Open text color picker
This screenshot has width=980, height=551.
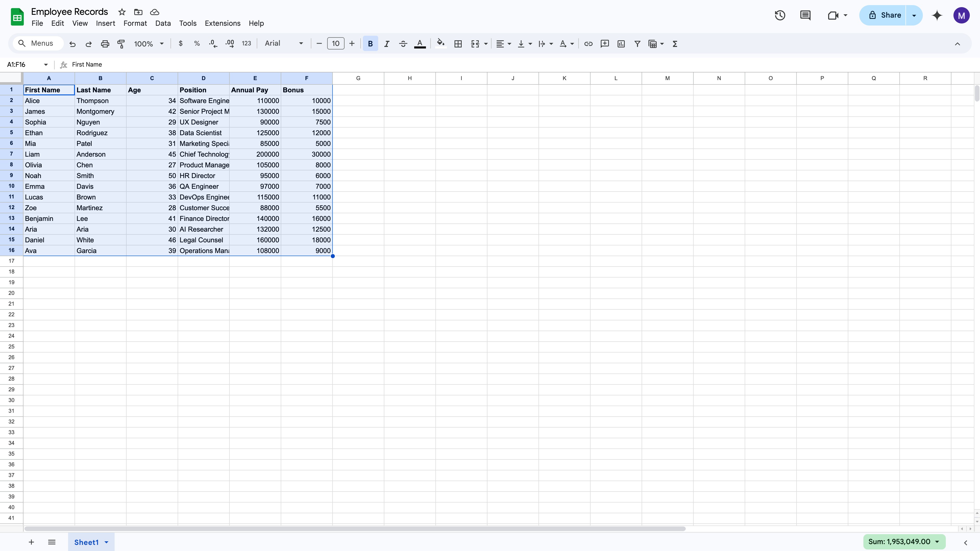coord(420,44)
